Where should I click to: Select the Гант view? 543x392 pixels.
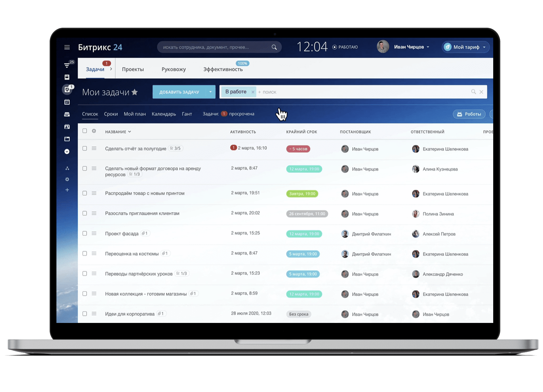tap(187, 114)
